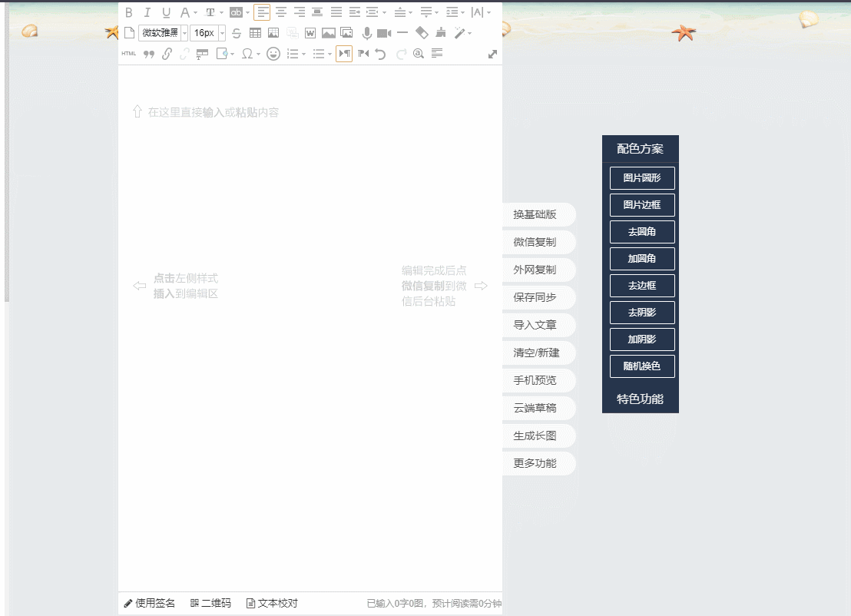Toggle the Bold formatting icon
The image size is (851, 616).
129,12
